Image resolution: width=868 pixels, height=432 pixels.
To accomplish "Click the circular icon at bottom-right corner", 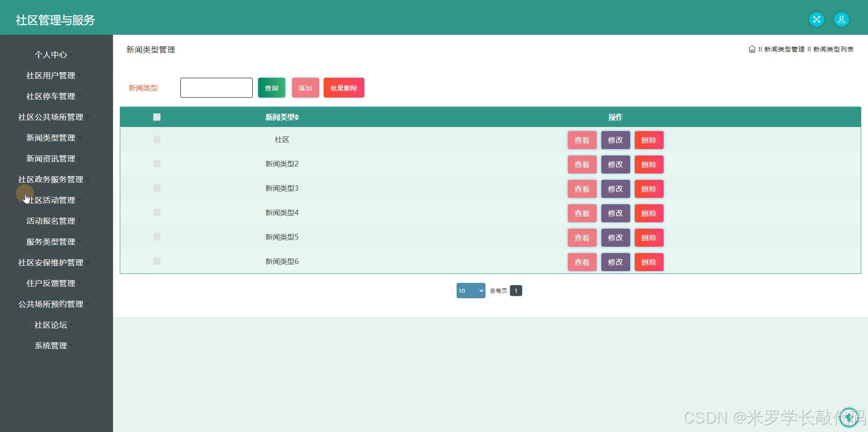I will tap(849, 417).
